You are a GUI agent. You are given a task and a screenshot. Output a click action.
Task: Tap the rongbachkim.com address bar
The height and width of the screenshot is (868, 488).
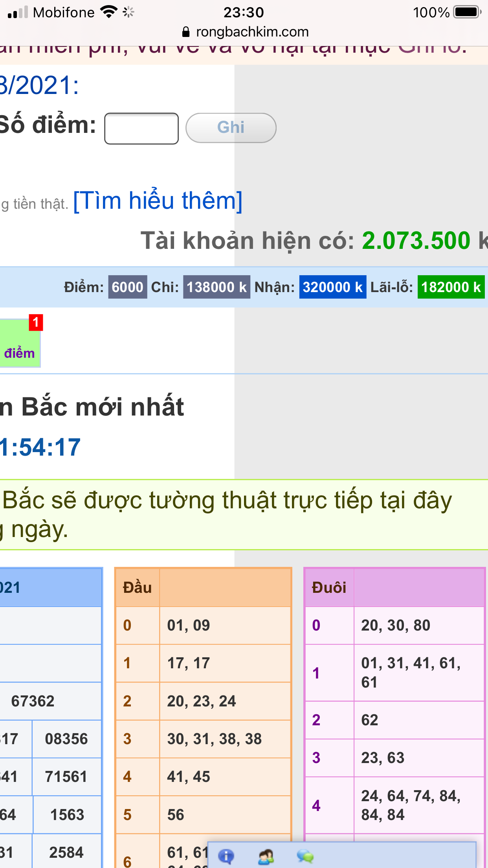tap(251, 32)
